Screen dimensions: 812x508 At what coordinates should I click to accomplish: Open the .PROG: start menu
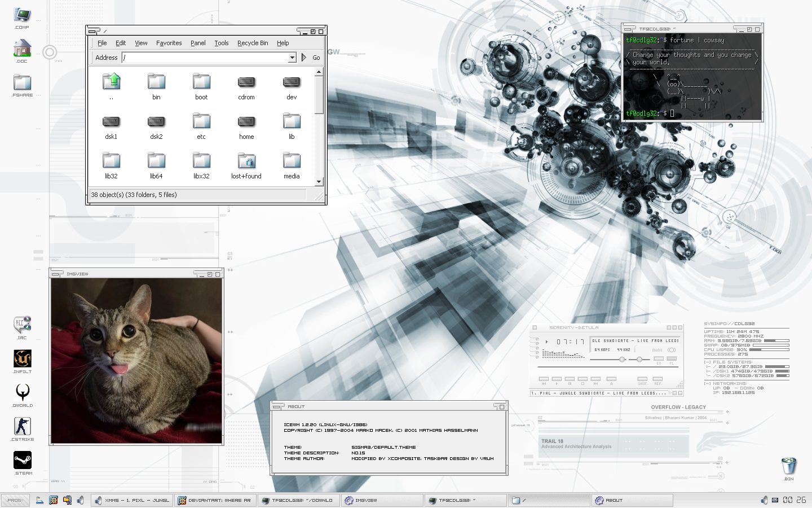[15, 500]
